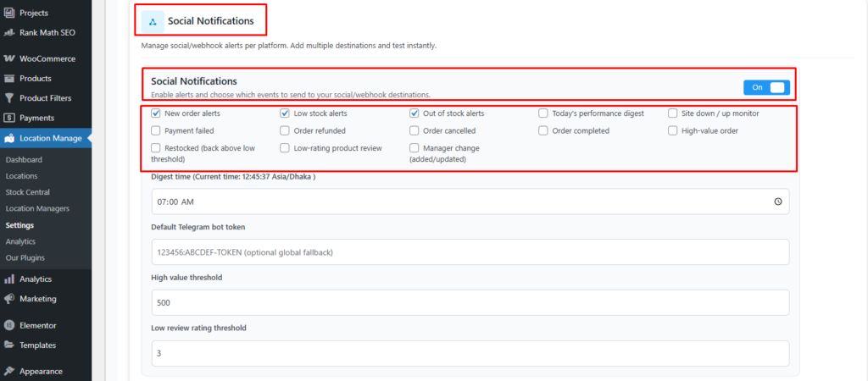Click the High value threshold field
The height and width of the screenshot is (381, 868).
pyautogui.click(x=470, y=302)
